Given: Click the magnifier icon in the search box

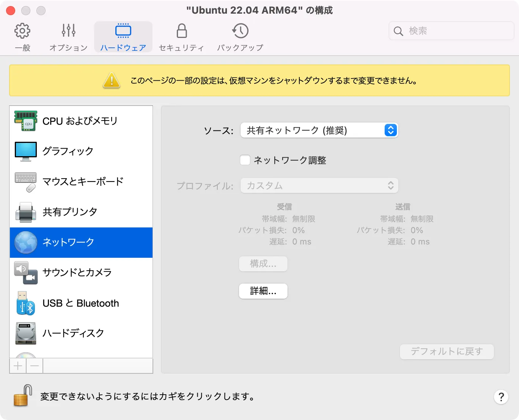Looking at the screenshot, I should coord(398,31).
